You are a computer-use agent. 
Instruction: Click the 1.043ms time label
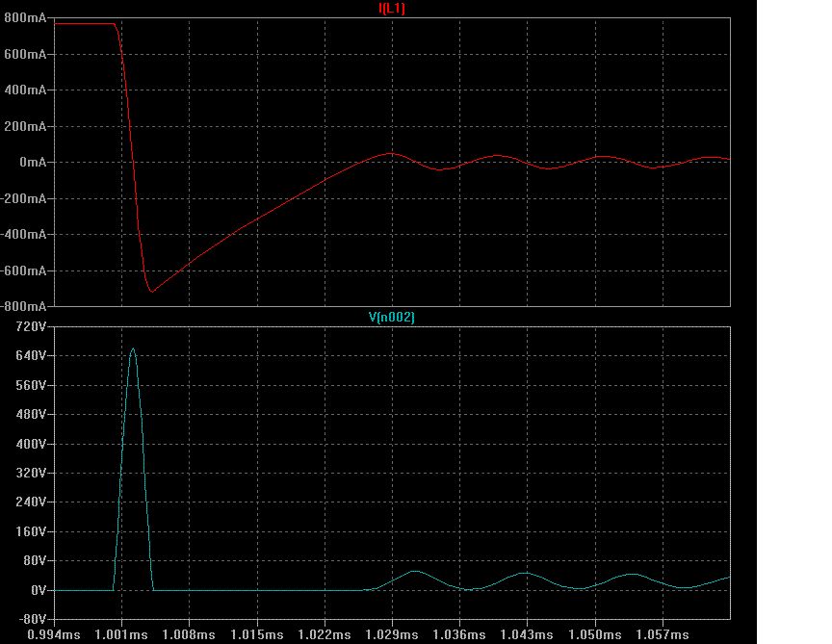[527, 634]
